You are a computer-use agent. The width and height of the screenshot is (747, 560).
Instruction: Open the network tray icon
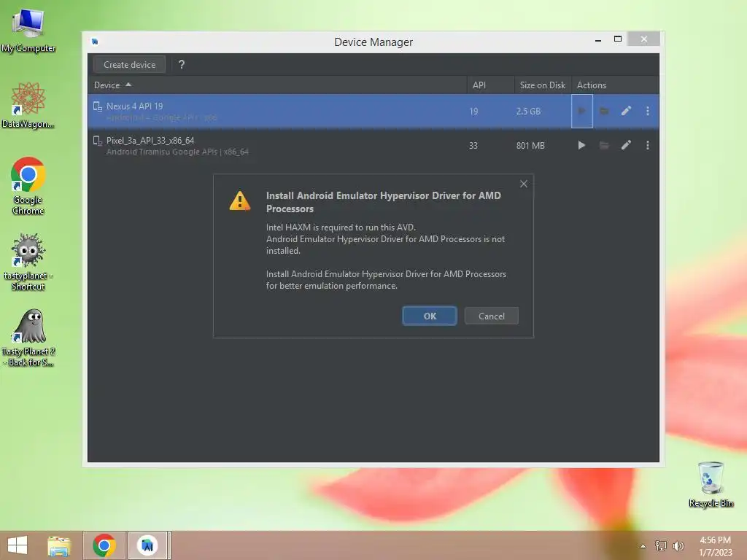tap(661, 545)
